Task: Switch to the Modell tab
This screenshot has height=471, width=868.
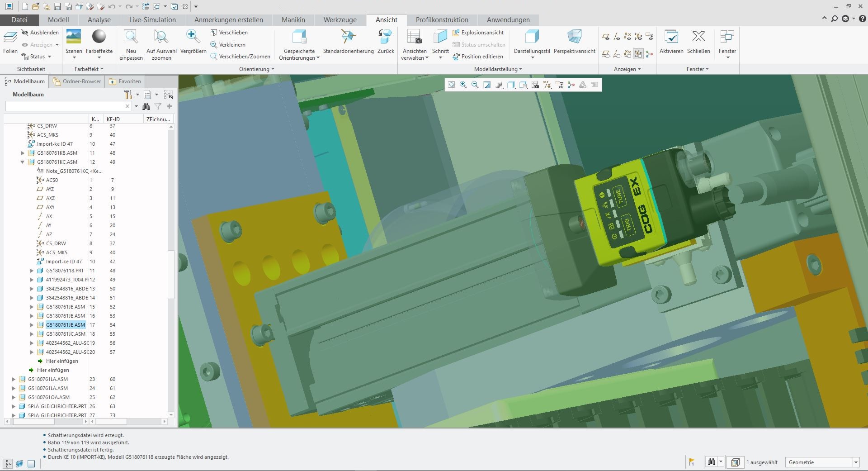Action: (x=58, y=20)
